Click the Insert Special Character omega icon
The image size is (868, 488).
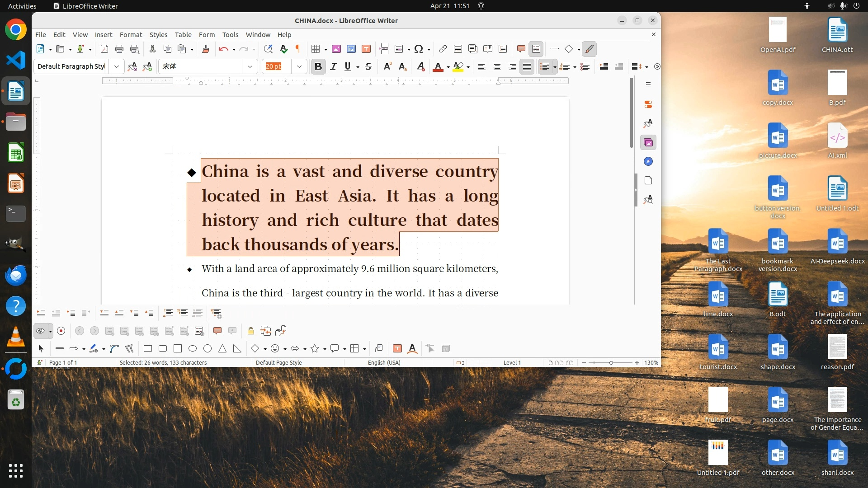click(419, 49)
